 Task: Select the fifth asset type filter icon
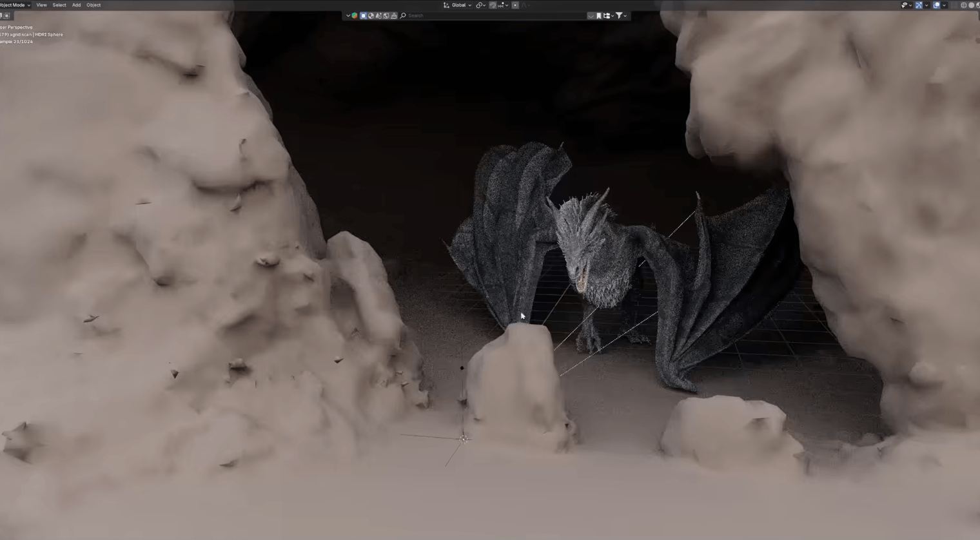[394, 15]
